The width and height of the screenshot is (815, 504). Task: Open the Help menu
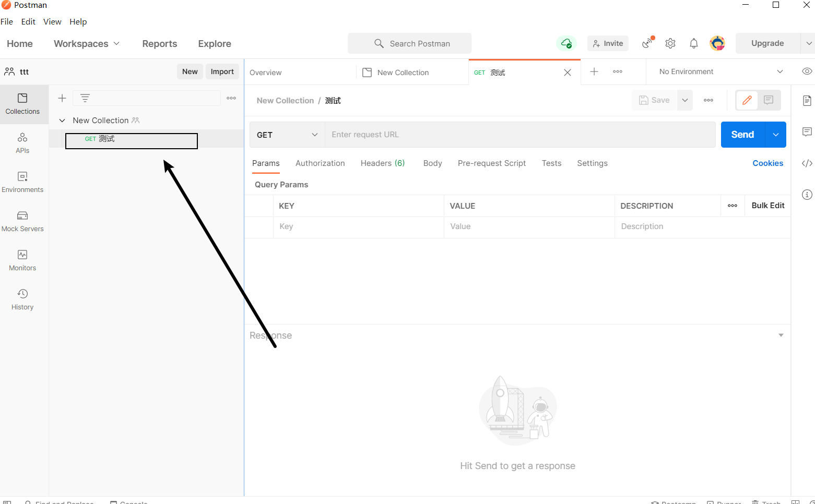pyautogui.click(x=78, y=22)
